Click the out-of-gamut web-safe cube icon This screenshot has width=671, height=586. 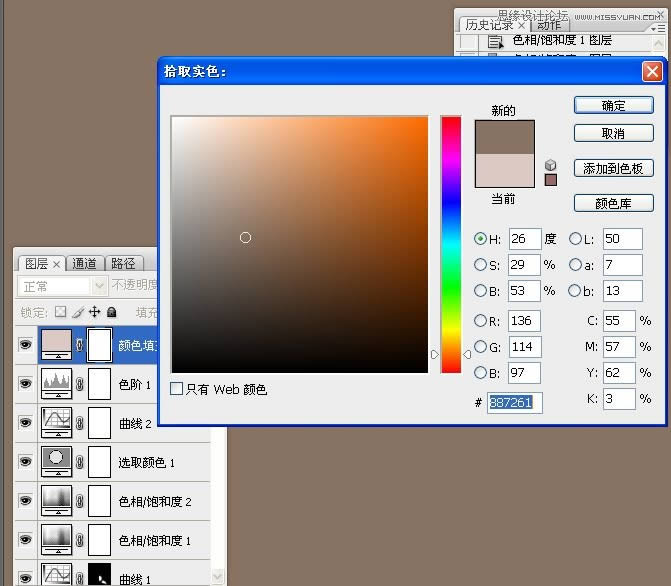tap(550, 165)
